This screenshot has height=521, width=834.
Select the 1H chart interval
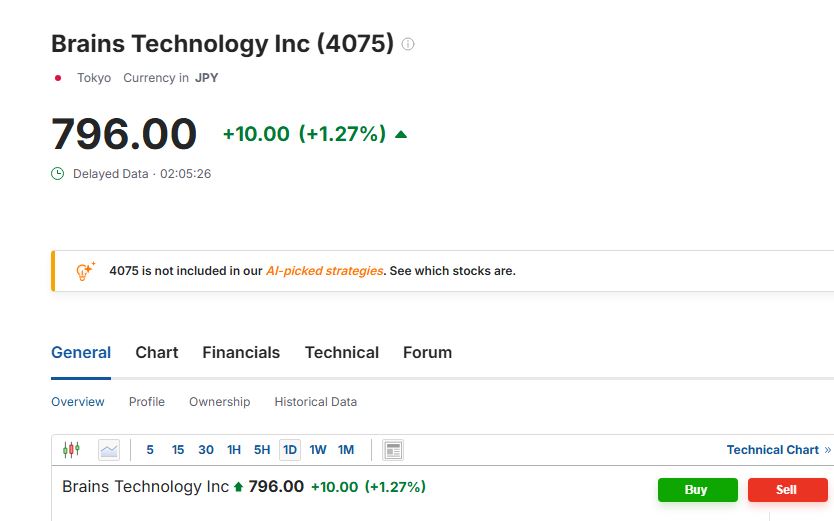(234, 450)
